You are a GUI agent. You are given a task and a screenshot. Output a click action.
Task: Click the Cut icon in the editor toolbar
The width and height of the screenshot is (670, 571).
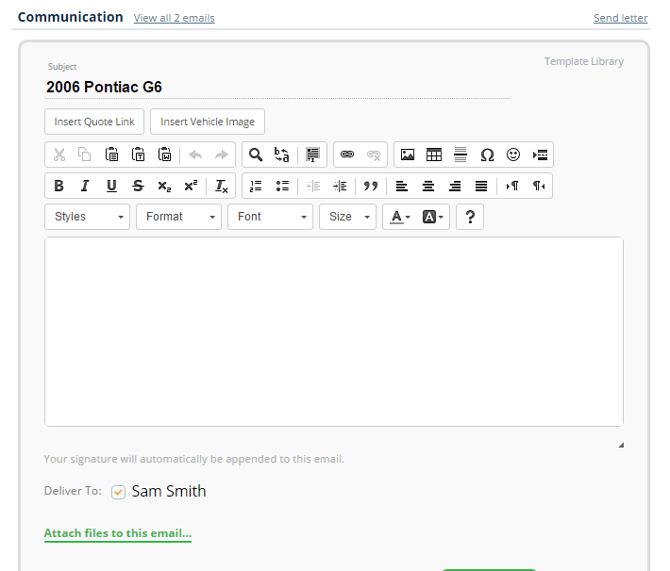point(59,155)
